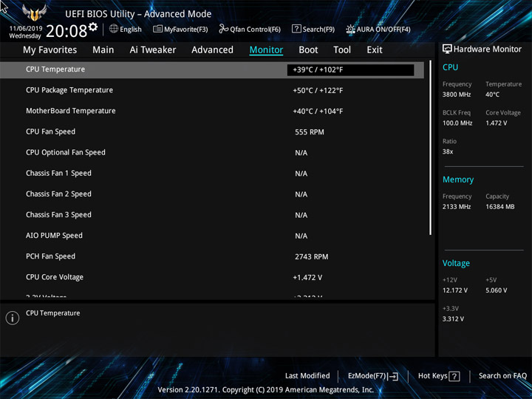Open the Ai Tweaker tab
Image resolution: width=532 pixels, height=399 pixels.
point(153,50)
